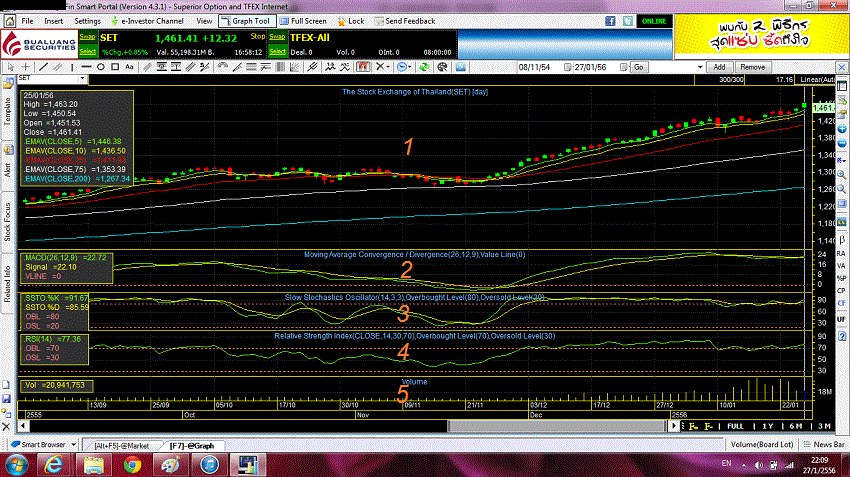Set chart range to 3M
The image size is (850, 477).
(824, 427)
